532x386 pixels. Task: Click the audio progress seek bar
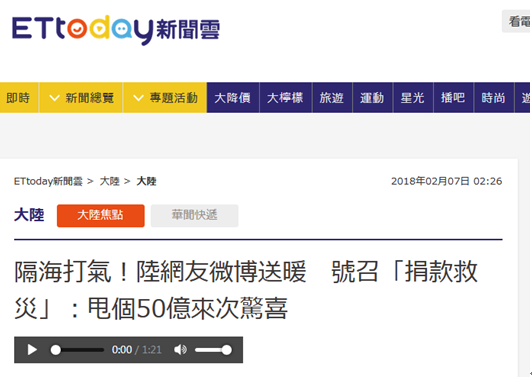pos(77,350)
